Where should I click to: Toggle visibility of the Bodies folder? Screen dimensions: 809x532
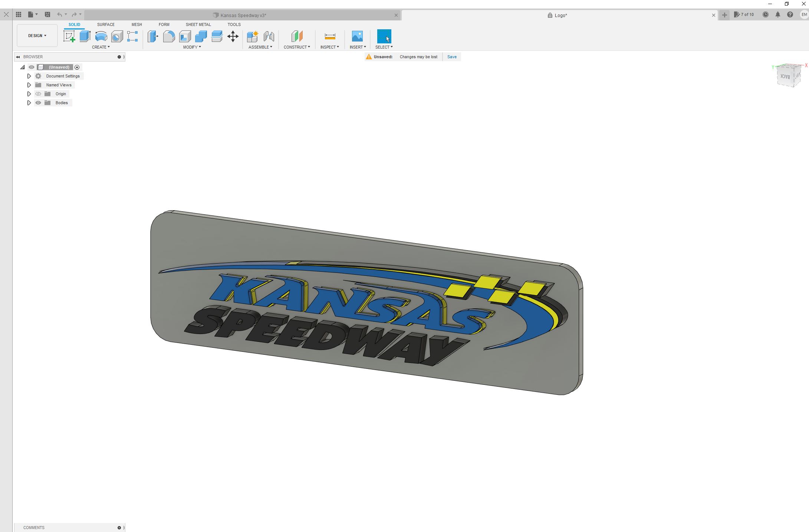(x=38, y=103)
